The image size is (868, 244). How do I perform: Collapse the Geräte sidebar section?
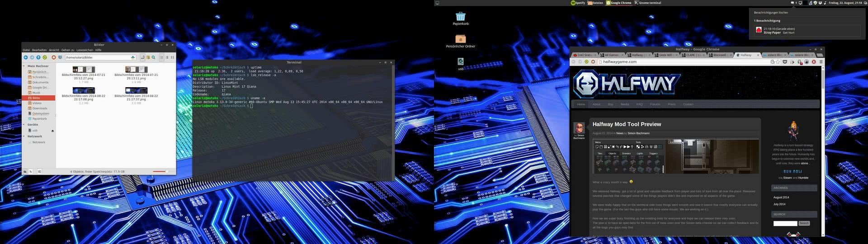[24, 124]
